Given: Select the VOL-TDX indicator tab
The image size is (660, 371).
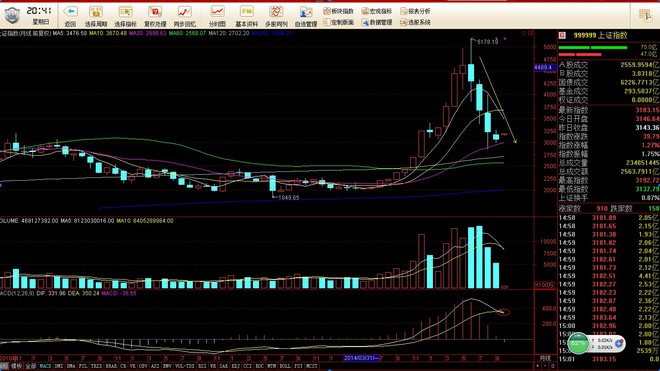Looking at the screenshot, I should 184,366.
